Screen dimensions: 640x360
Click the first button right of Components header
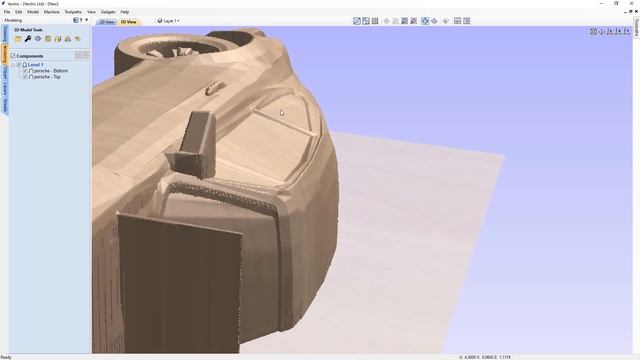click(78, 55)
